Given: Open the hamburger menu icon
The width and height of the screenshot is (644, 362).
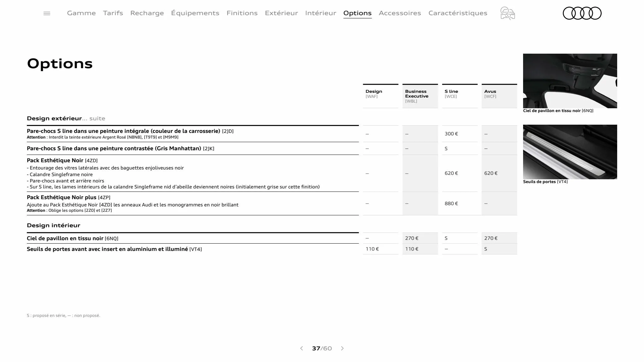Looking at the screenshot, I should click(47, 13).
